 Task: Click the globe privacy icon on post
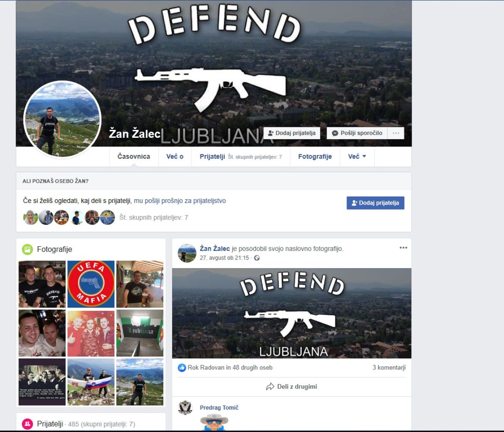pyautogui.click(x=257, y=258)
